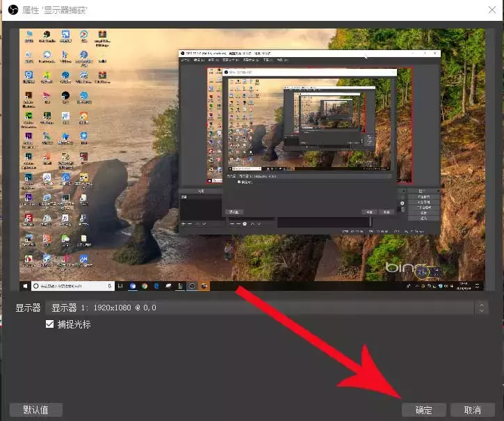504x421 pixels.
Task: Click the Task View icon in preview taskbar
Action: pyautogui.click(x=120, y=286)
